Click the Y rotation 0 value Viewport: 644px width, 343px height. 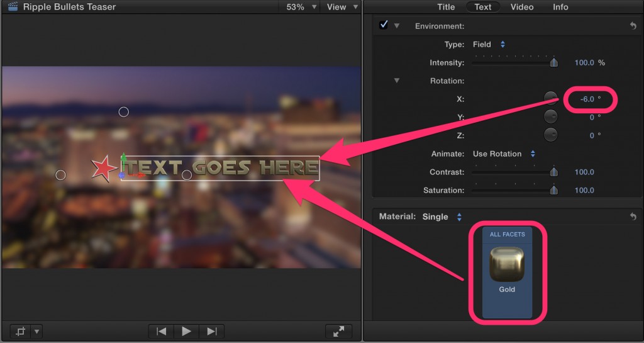(592, 118)
